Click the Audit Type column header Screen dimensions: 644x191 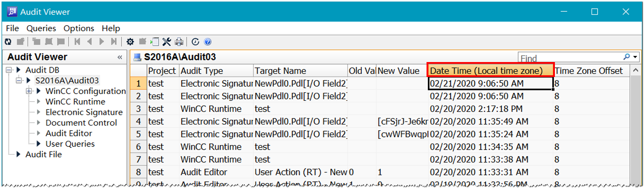pos(215,71)
